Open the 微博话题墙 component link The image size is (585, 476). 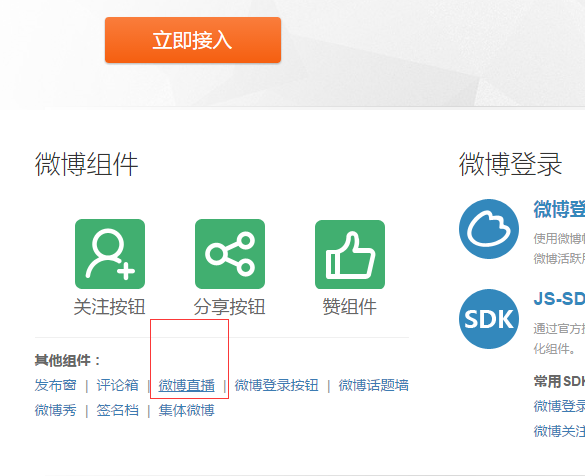[x=373, y=385]
